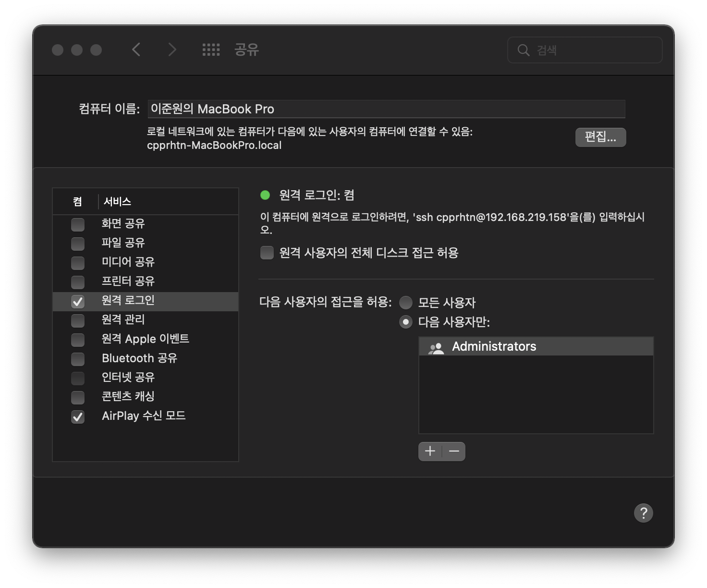Screen dimensions: 707x588
Task: Select 파일 공유 service row
Action: 146,243
